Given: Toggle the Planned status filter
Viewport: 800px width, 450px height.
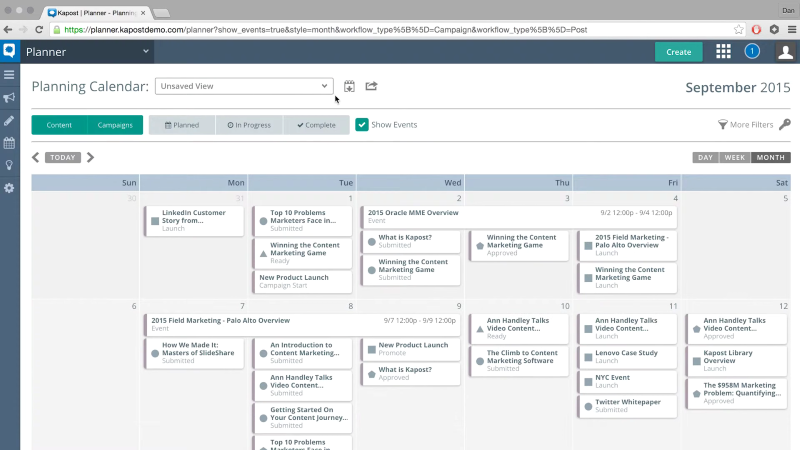Looking at the screenshot, I should coord(182,125).
